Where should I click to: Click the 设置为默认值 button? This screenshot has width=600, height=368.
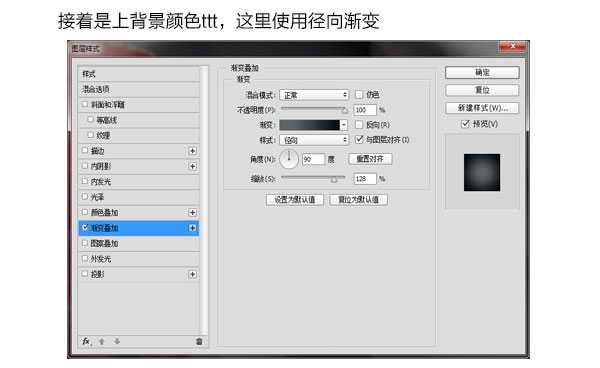coord(295,200)
